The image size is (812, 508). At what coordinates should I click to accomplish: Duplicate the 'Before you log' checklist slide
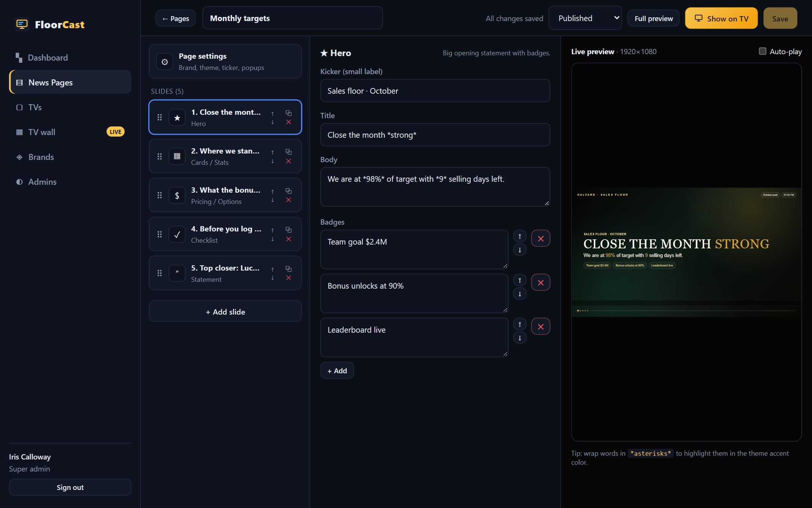tap(288, 230)
